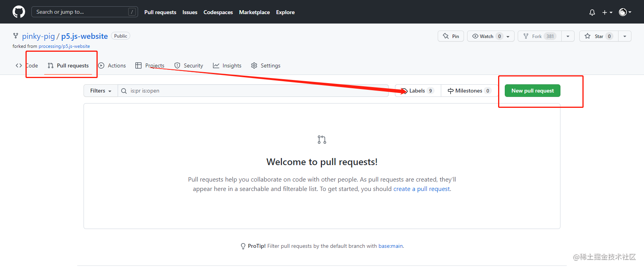Fork the repository
Image resolution: width=644 pixels, height=269 pixels.
(540, 36)
